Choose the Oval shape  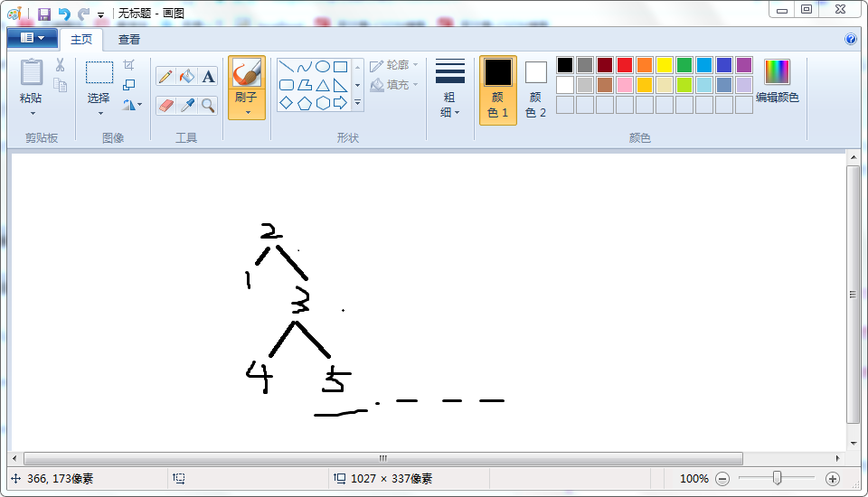coord(323,67)
